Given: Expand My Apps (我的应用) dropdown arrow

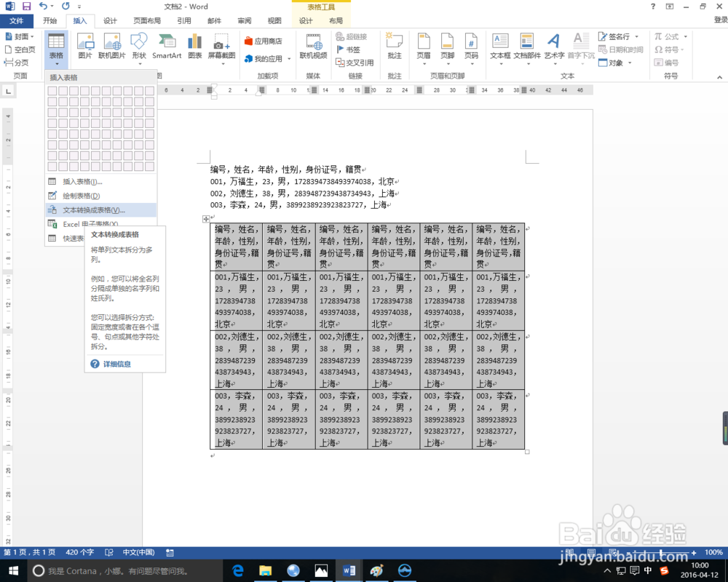Looking at the screenshot, I should click(289, 59).
